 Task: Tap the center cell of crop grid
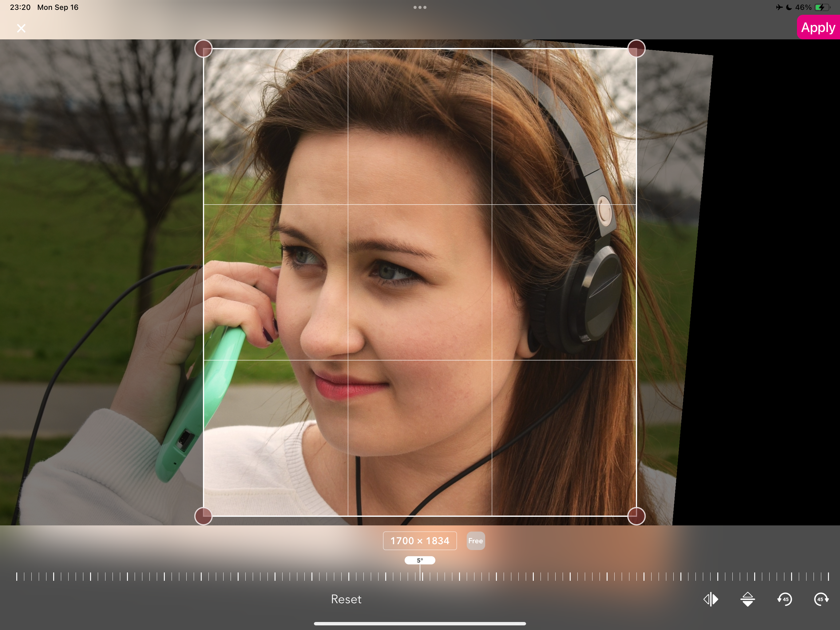tap(420, 282)
